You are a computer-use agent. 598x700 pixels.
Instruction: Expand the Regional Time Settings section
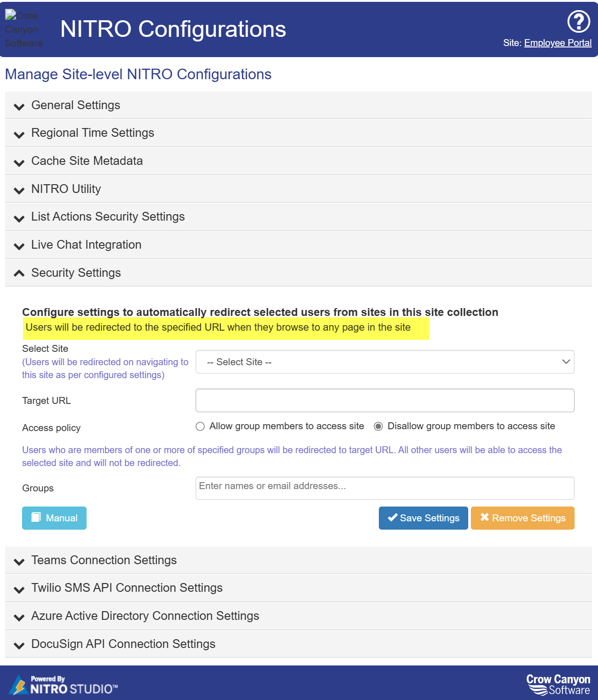coord(93,133)
